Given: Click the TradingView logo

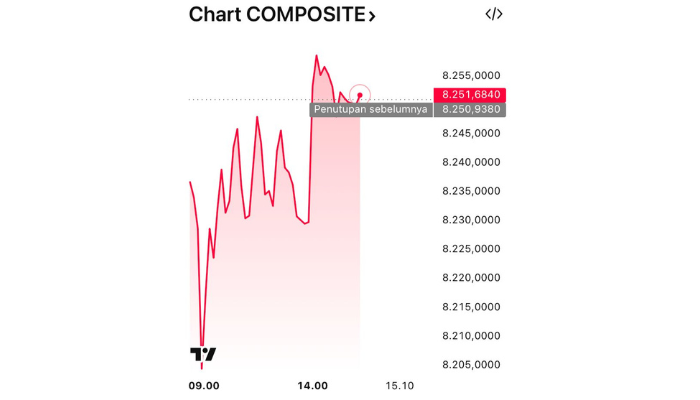Looking at the screenshot, I should [x=203, y=354].
